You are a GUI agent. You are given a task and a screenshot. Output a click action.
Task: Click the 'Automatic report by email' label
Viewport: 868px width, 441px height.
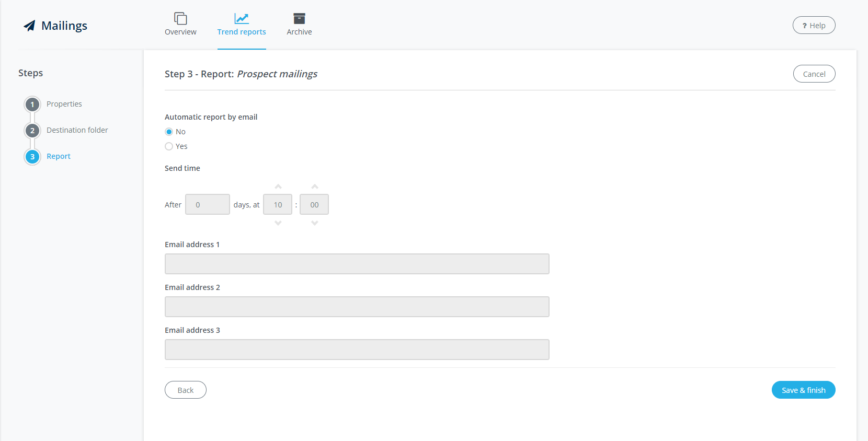click(x=211, y=117)
